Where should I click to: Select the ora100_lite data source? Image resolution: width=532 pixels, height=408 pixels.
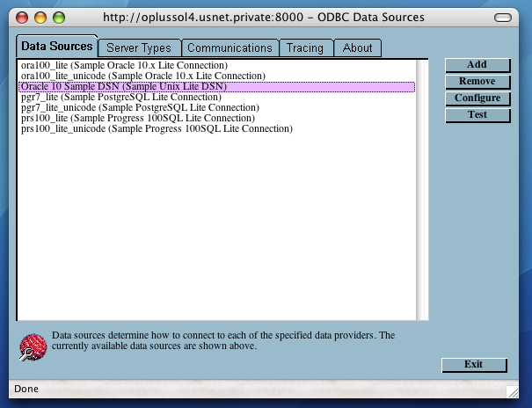tap(124, 66)
